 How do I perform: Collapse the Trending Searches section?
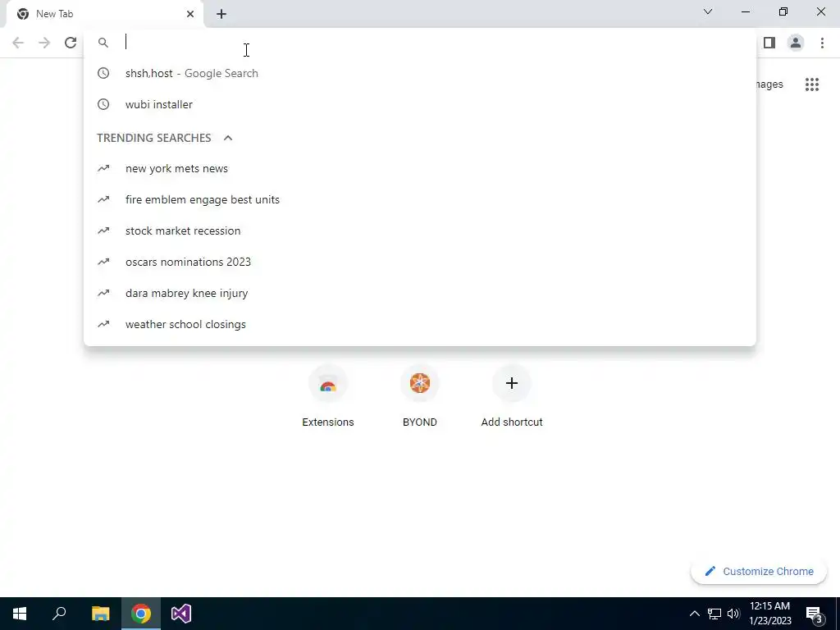click(228, 138)
